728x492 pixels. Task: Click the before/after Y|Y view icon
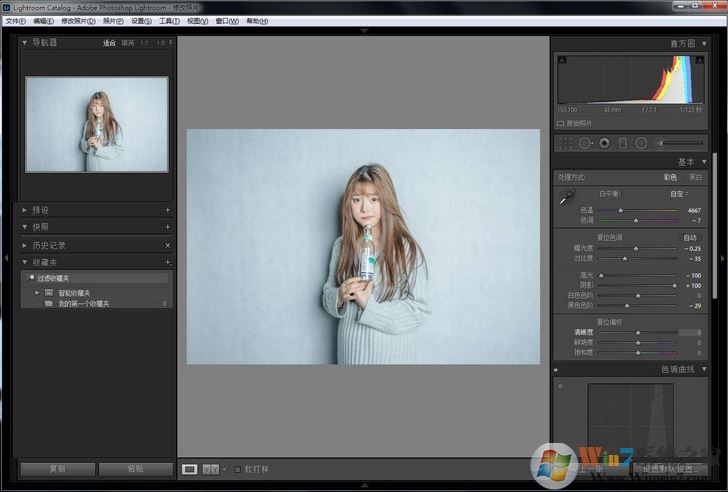pyautogui.click(x=210, y=468)
